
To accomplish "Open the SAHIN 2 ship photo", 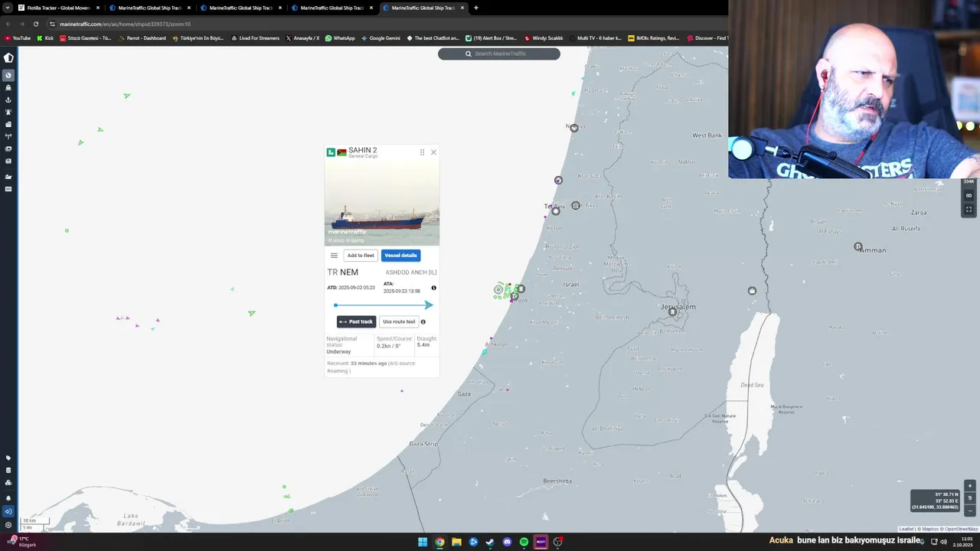I will coord(382,203).
